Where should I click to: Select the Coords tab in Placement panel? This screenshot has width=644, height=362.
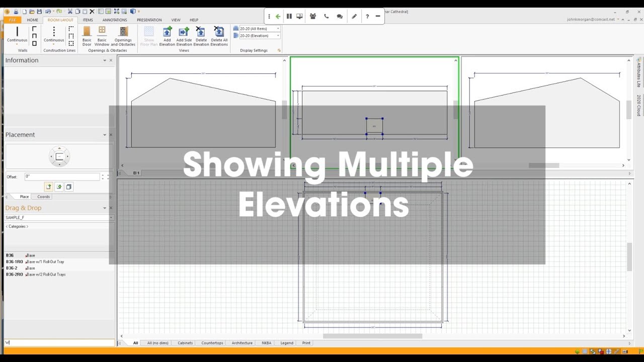pos(43,197)
